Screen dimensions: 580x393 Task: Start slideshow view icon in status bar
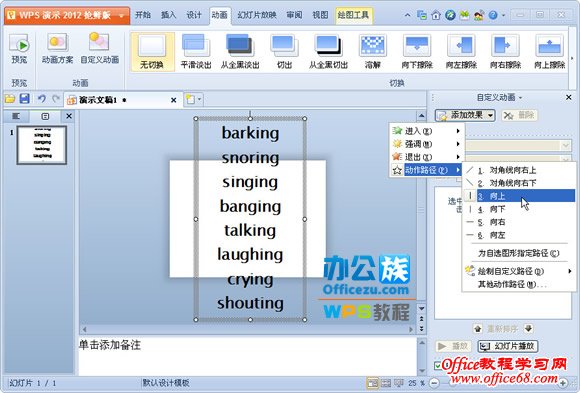coord(399,383)
